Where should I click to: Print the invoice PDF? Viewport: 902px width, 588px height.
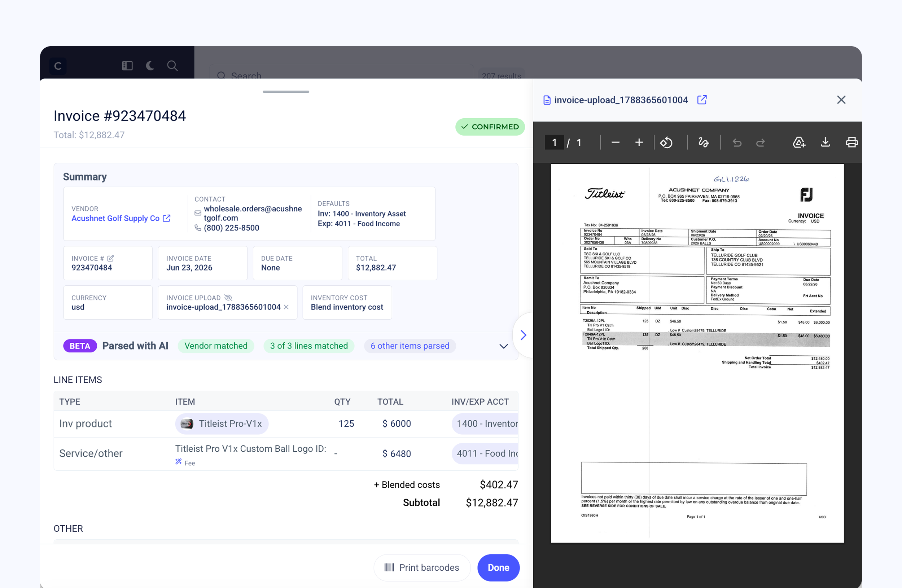(851, 142)
